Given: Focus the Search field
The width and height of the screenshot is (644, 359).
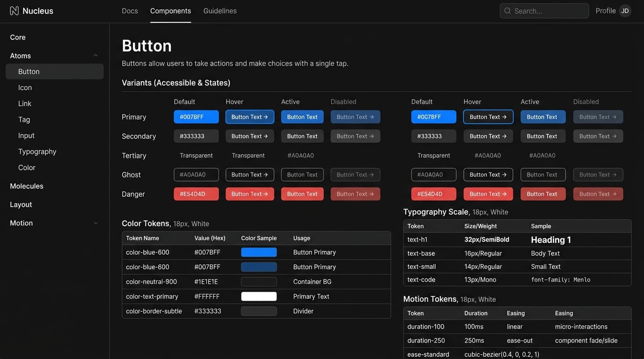Looking at the screenshot, I should [544, 11].
